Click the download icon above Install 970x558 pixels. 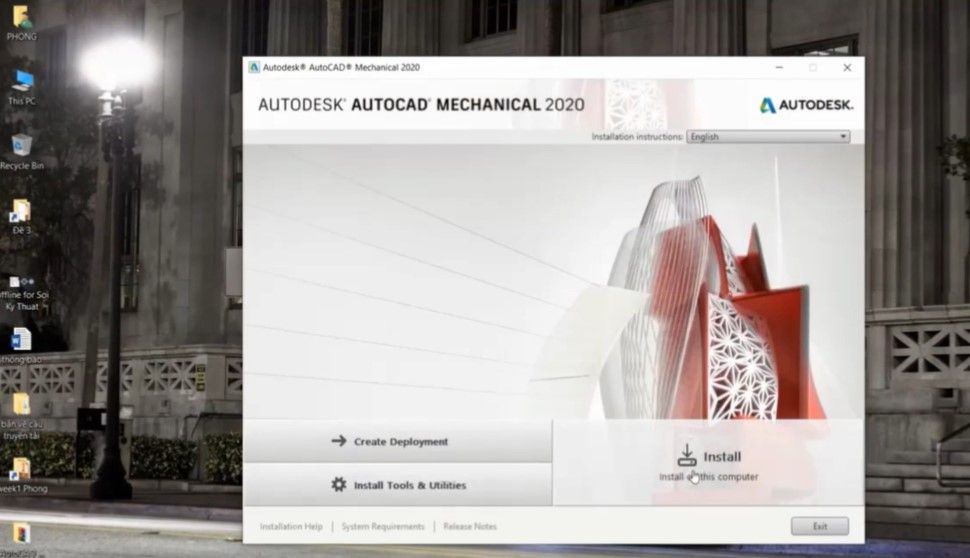(x=687, y=455)
